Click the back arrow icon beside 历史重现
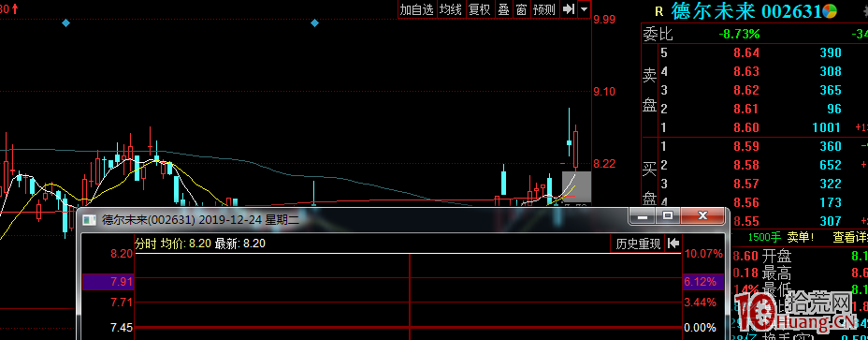This screenshot has height=340, width=868. pyautogui.click(x=673, y=244)
